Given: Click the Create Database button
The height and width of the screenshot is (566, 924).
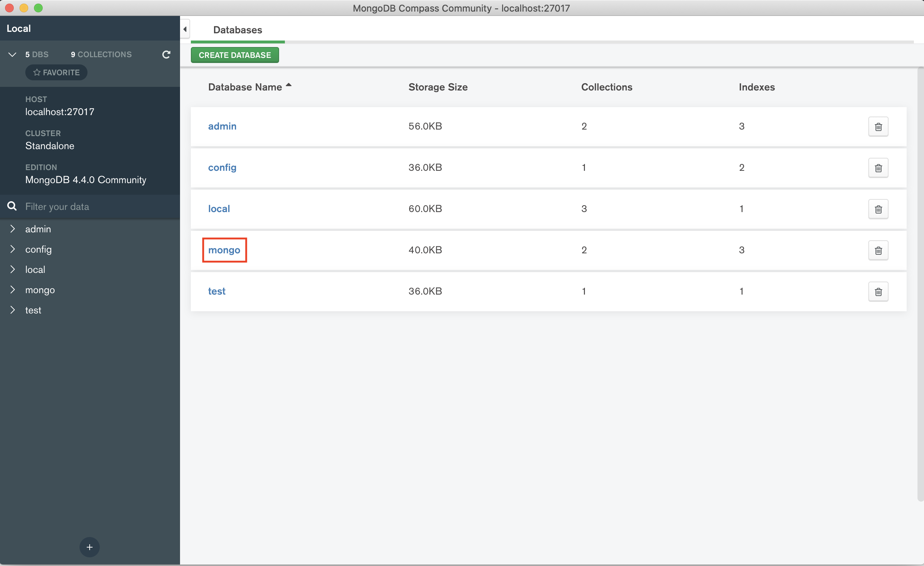Looking at the screenshot, I should coord(235,55).
